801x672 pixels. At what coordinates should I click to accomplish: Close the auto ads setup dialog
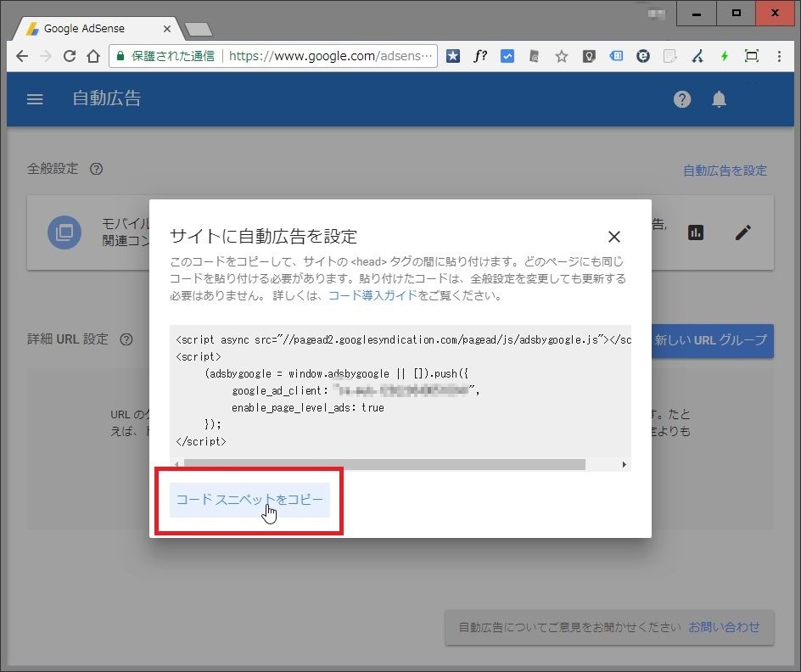click(x=614, y=237)
